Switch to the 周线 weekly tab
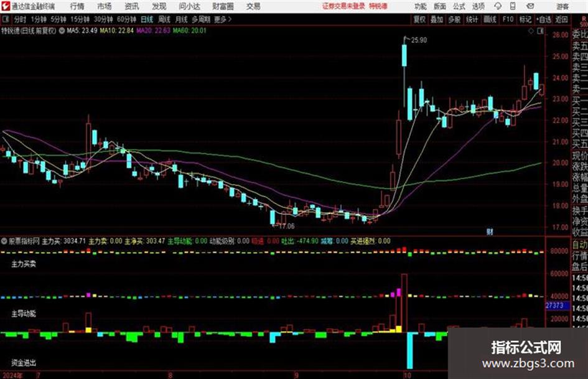 coord(164,19)
